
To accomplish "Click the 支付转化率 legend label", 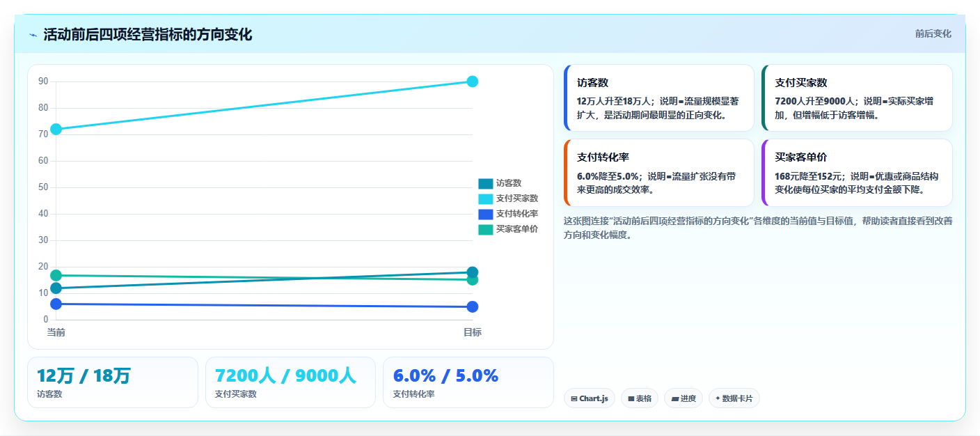I will (x=517, y=214).
